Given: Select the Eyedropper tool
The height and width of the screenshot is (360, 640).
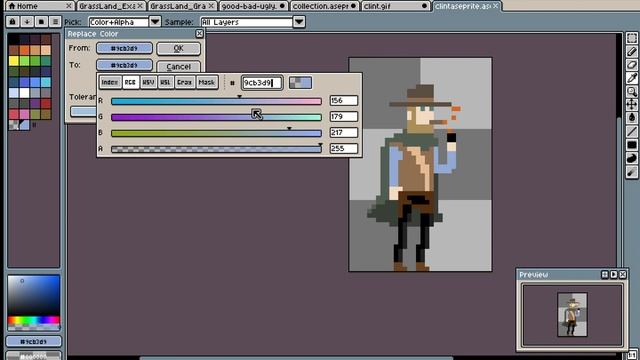Looking at the screenshot, I should click(x=632, y=78).
